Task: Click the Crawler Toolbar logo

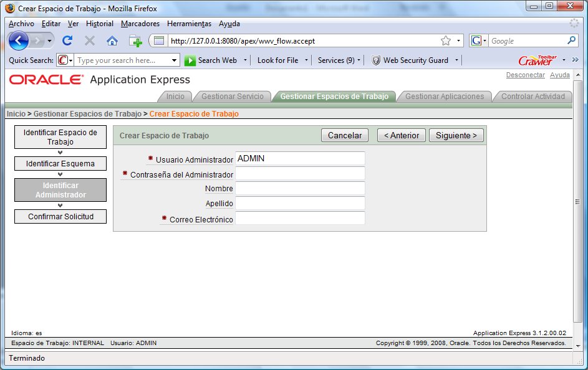Action: (x=537, y=60)
